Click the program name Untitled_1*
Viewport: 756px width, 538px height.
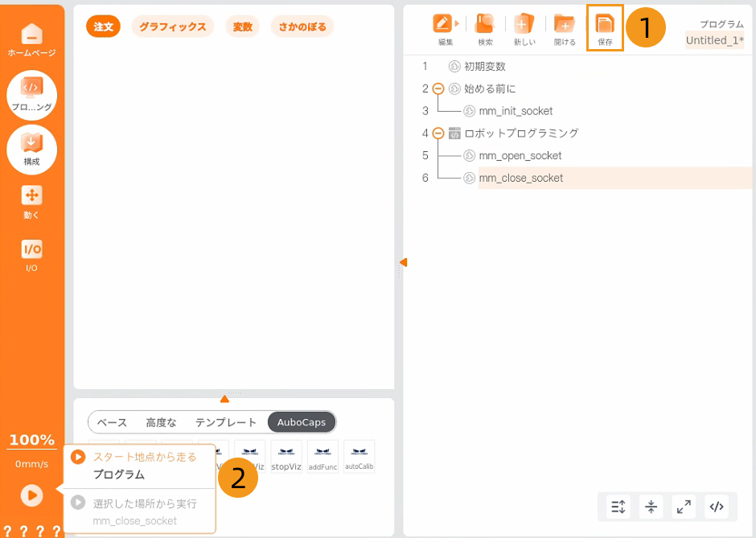(714, 40)
